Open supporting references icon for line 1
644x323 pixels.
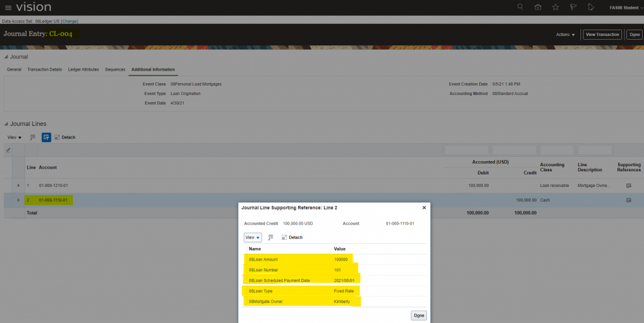tap(628, 186)
